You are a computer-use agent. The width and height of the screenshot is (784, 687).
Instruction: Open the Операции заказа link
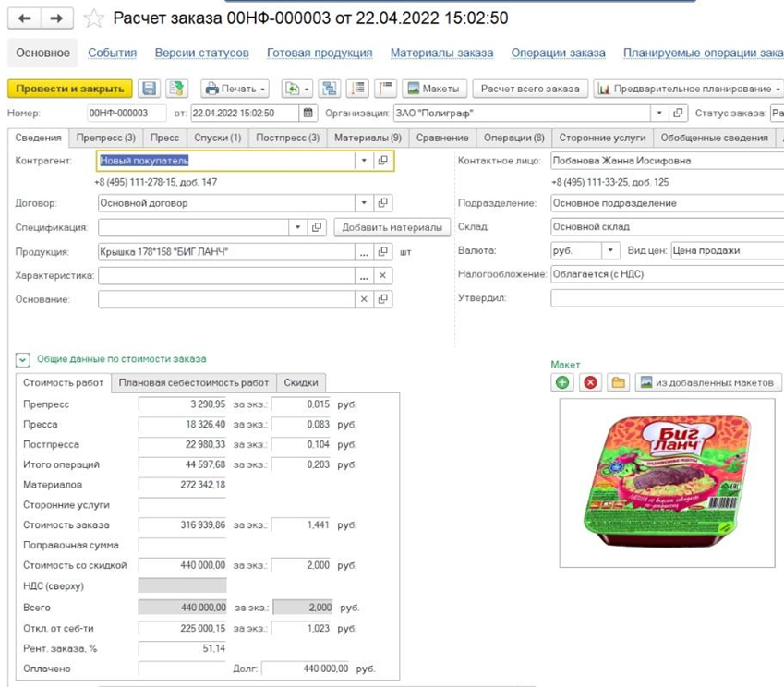click(558, 53)
